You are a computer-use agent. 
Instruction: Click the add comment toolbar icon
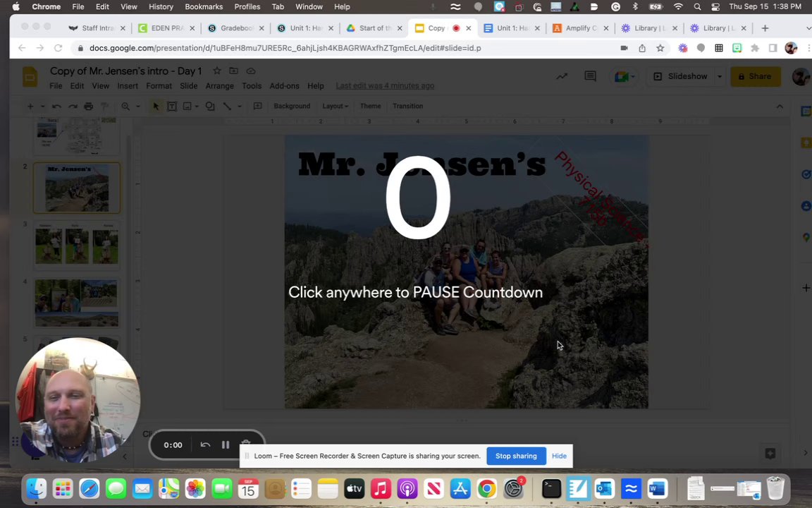tap(257, 107)
